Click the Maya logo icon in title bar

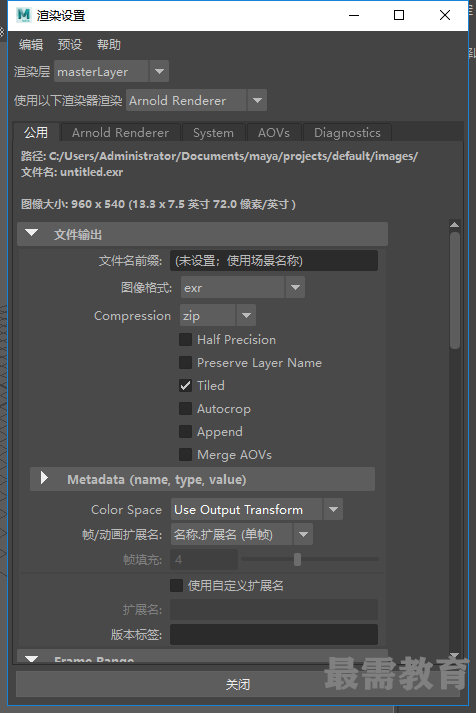click(x=23, y=15)
